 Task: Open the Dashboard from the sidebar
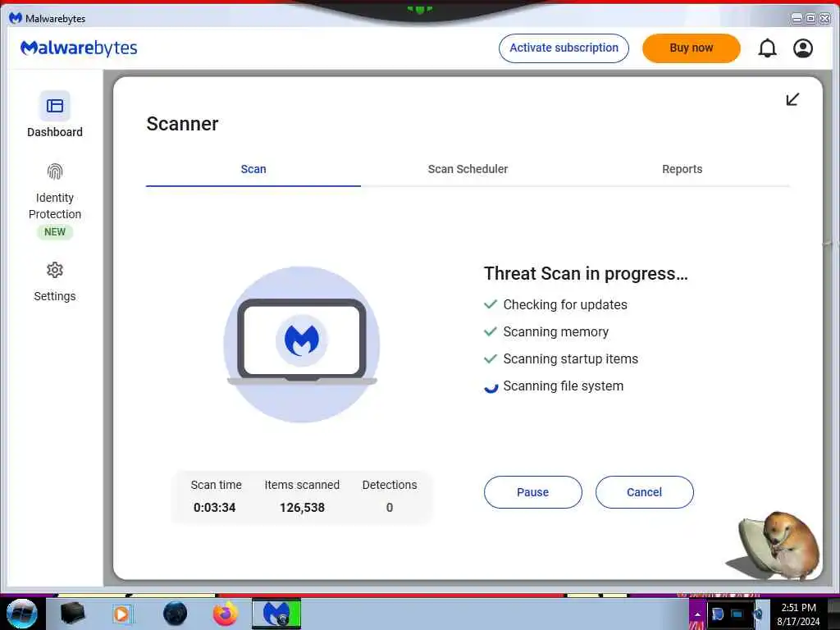(55, 115)
